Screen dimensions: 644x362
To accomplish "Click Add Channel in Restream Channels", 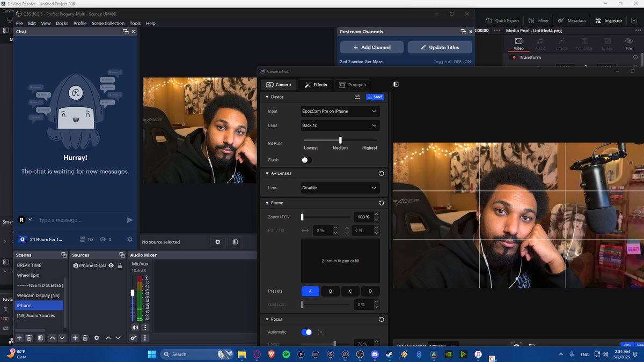I will (372, 47).
